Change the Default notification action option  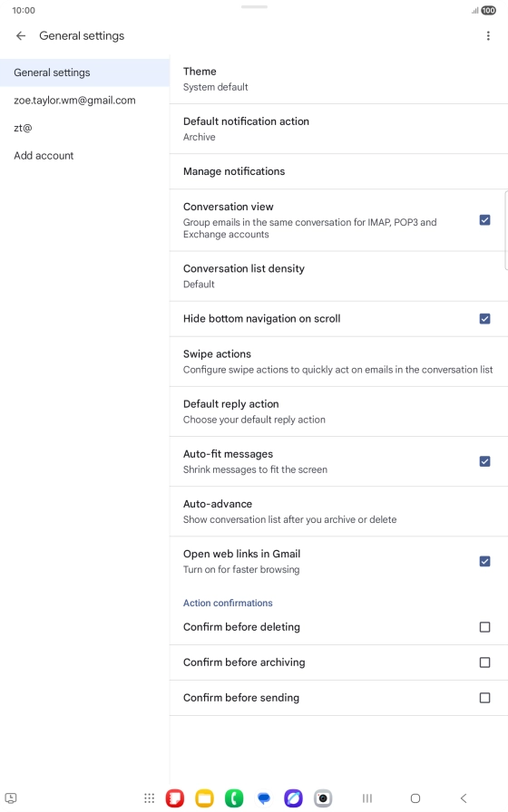[x=338, y=129]
